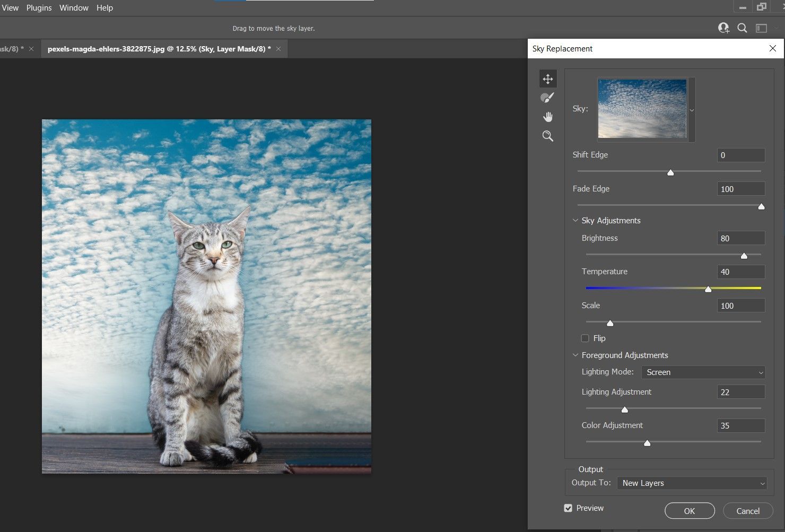
Task: Open the Lighting Mode dropdown
Action: 703,372
